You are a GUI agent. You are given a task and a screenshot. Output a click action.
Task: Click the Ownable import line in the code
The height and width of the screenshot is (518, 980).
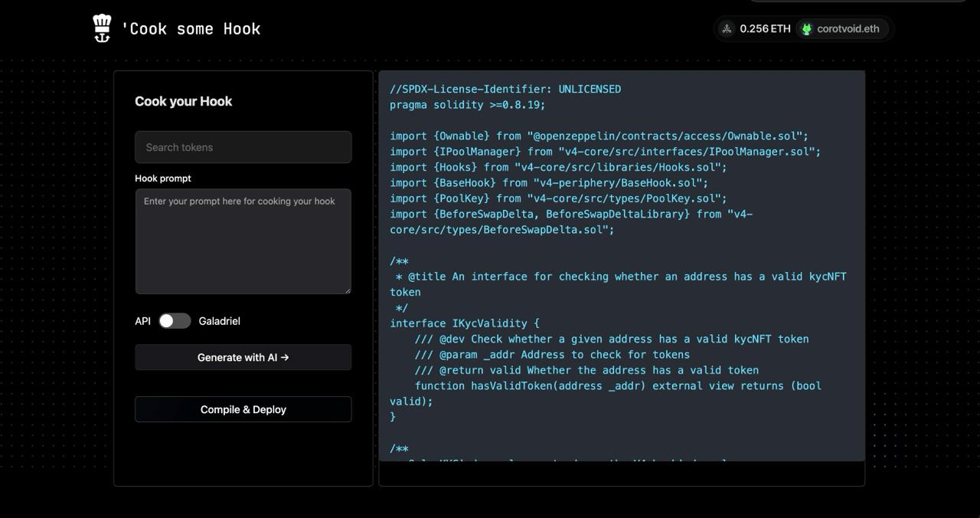coord(599,136)
